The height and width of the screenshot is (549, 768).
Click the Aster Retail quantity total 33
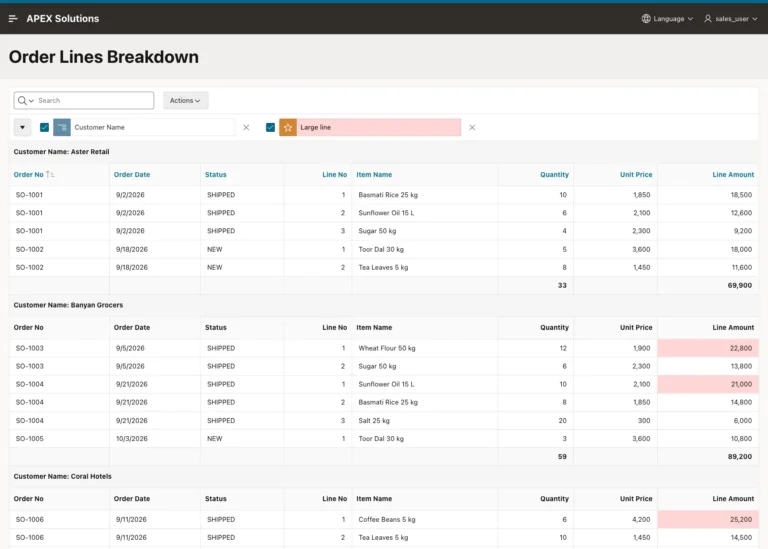coord(562,286)
